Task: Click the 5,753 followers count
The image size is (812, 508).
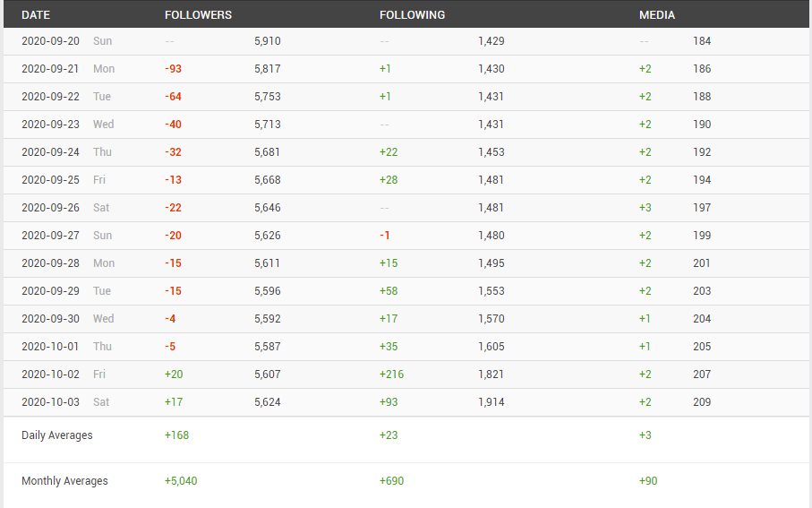Action: (267, 97)
